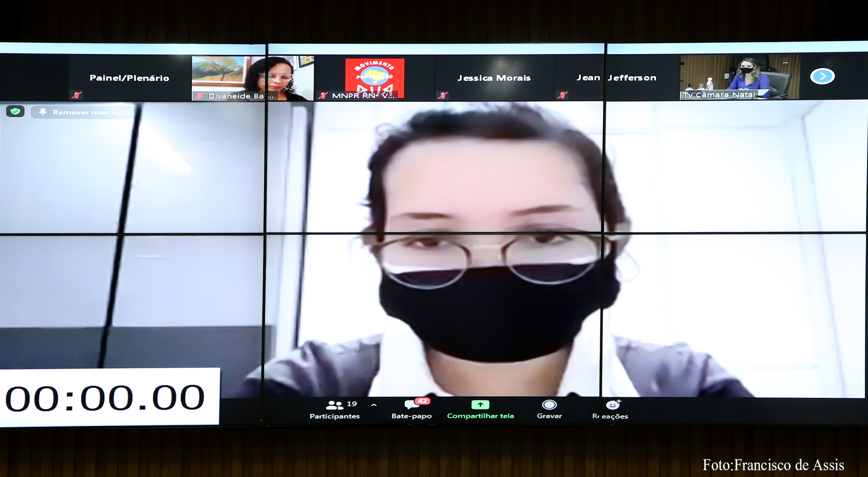Show next participants with blue arrow
Screen dimensions: 868x477
click(x=822, y=76)
